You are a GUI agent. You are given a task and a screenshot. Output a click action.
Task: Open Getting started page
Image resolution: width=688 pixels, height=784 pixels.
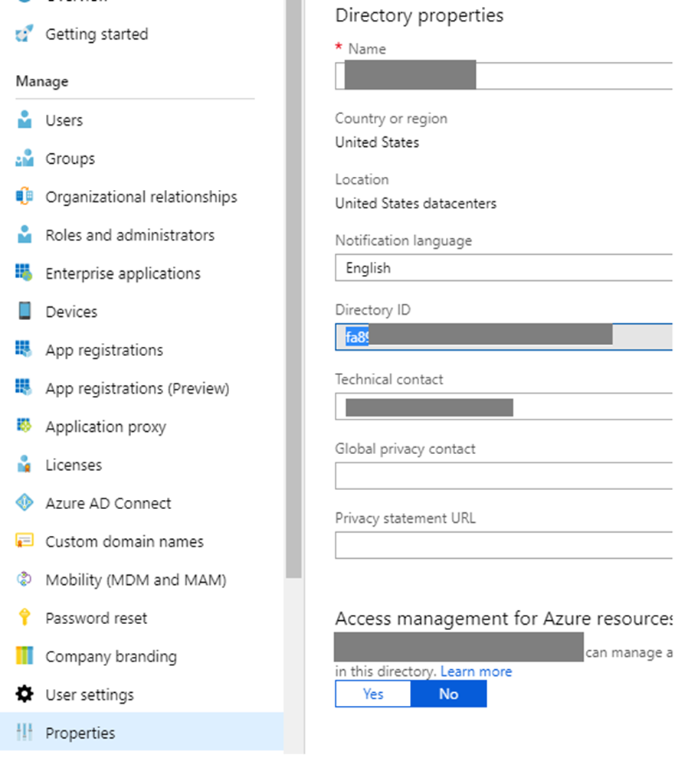click(x=97, y=34)
